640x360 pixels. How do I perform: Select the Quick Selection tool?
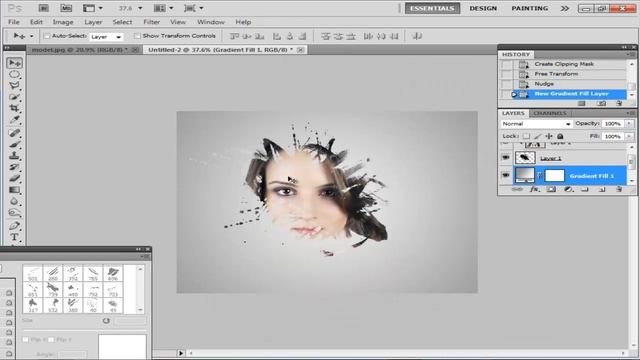tap(14, 97)
